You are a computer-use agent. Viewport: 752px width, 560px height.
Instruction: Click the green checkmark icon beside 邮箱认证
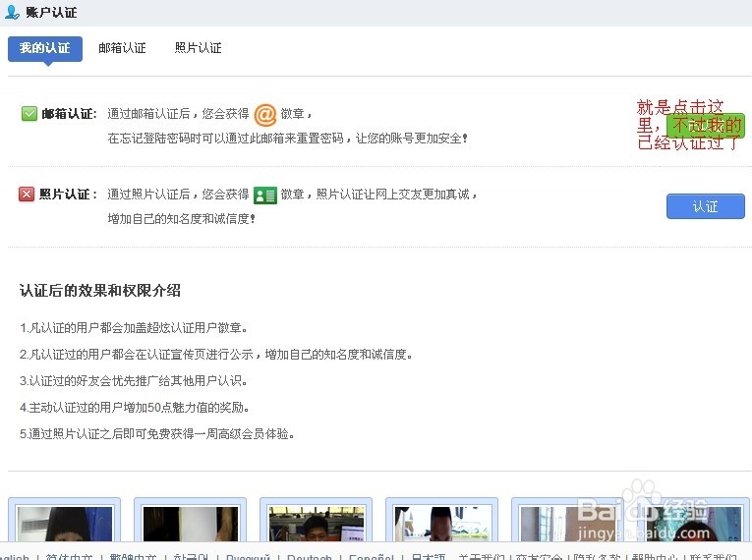29,114
